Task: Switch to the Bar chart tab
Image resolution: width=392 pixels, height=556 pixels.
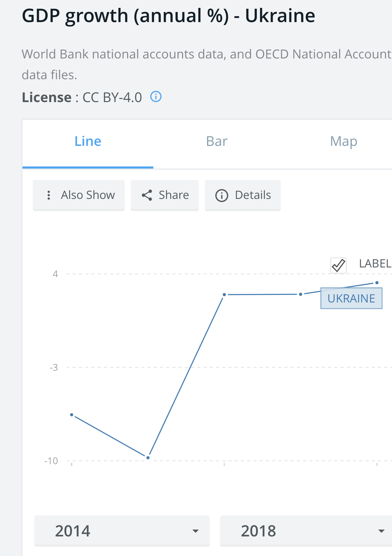Action: tap(217, 141)
